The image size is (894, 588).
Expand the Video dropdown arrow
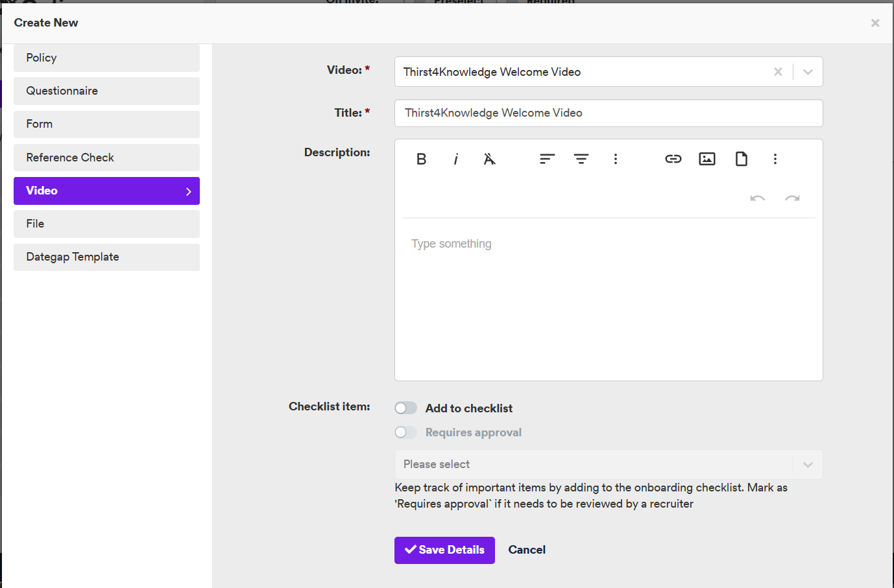(x=808, y=72)
